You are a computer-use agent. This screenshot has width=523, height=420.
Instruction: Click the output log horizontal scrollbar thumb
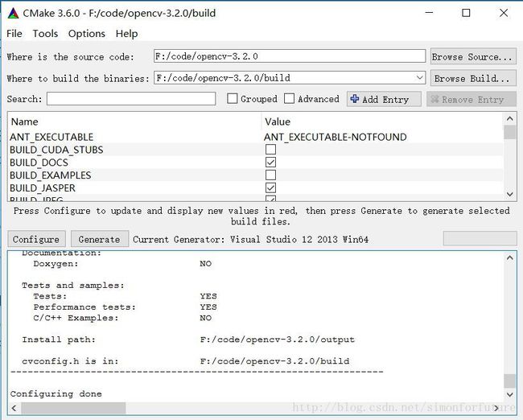click(73, 408)
